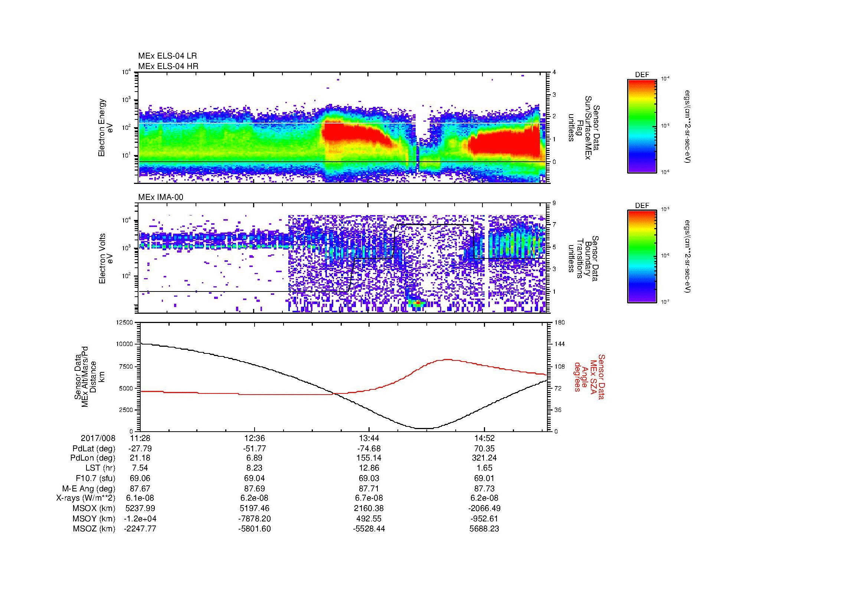Click the 180 degree SZA tick label
The width and height of the screenshot is (868, 613).
[x=560, y=322]
